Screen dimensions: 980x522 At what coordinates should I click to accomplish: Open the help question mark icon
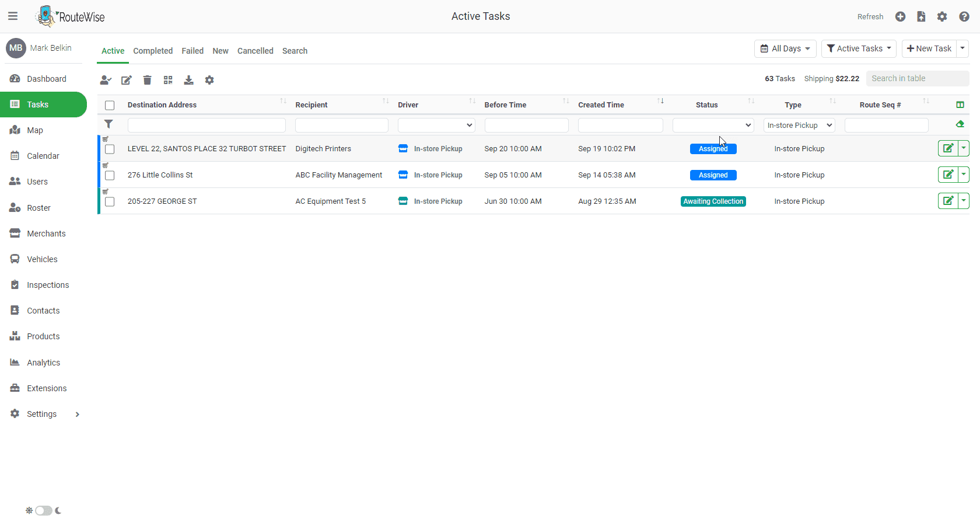pos(964,17)
